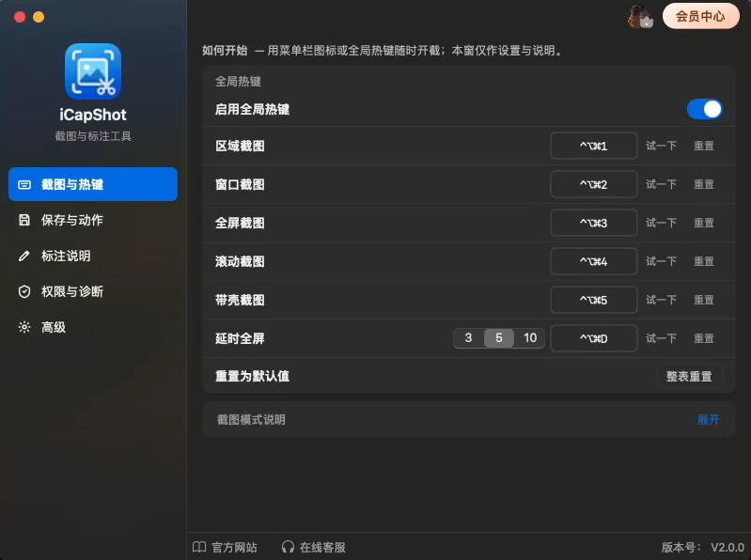751x560 pixels.
Task: Click the yellow minimize window button
Action: tap(39, 17)
